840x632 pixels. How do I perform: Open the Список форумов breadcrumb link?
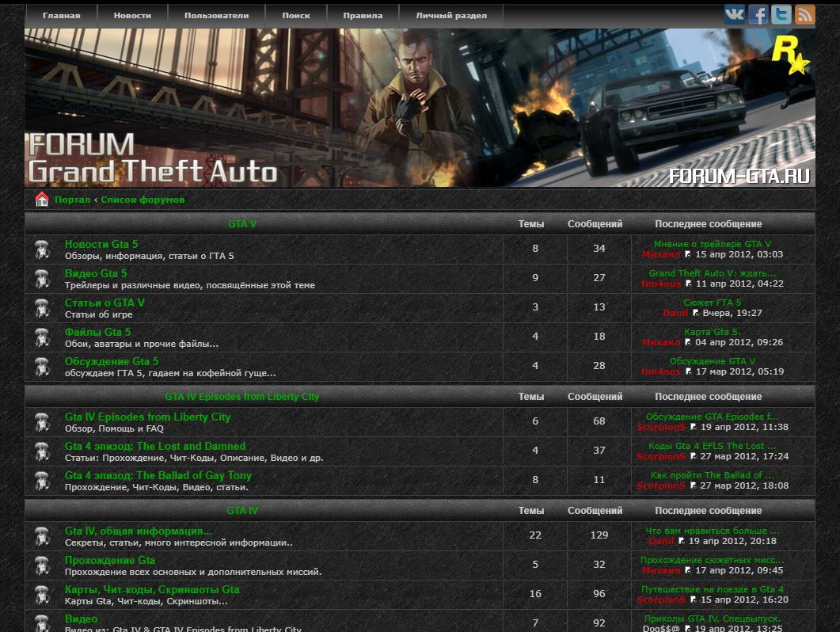pyautogui.click(x=143, y=200)
